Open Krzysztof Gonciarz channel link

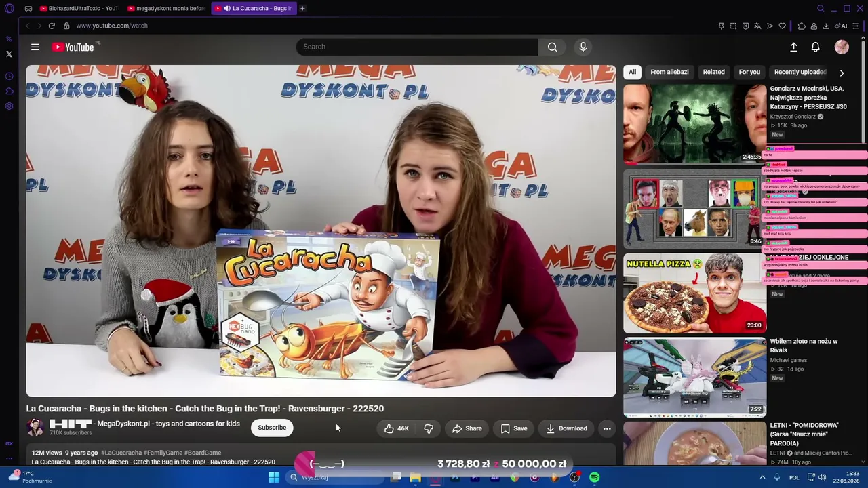[x=793, y=117]
